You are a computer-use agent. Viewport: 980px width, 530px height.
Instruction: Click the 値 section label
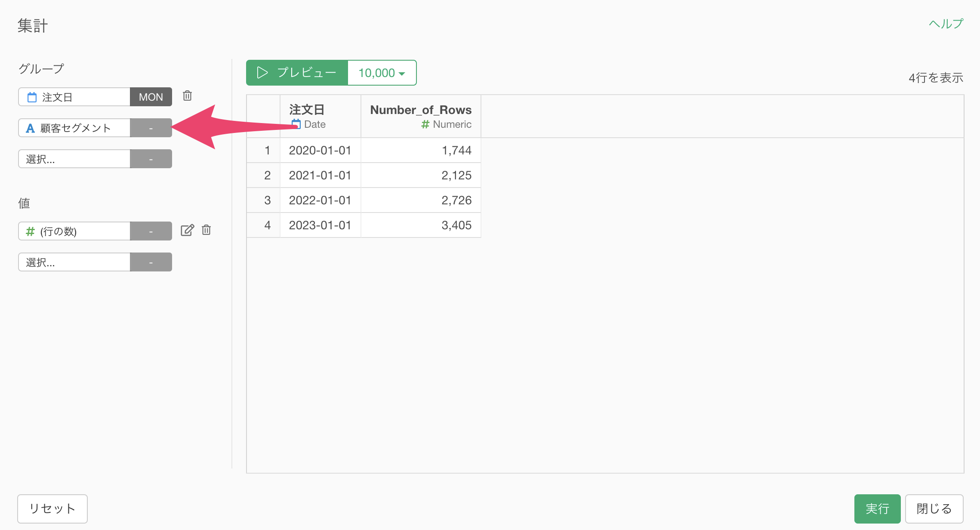tap(24, 203)
